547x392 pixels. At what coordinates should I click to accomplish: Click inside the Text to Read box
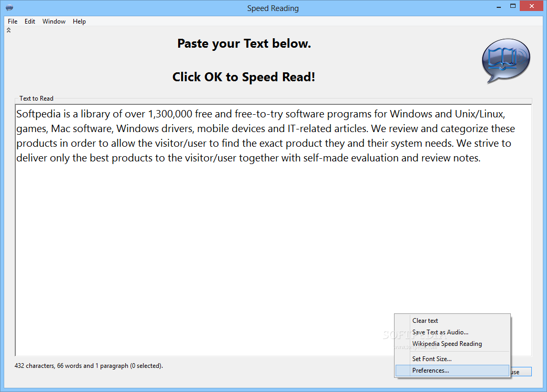(273, 230)
